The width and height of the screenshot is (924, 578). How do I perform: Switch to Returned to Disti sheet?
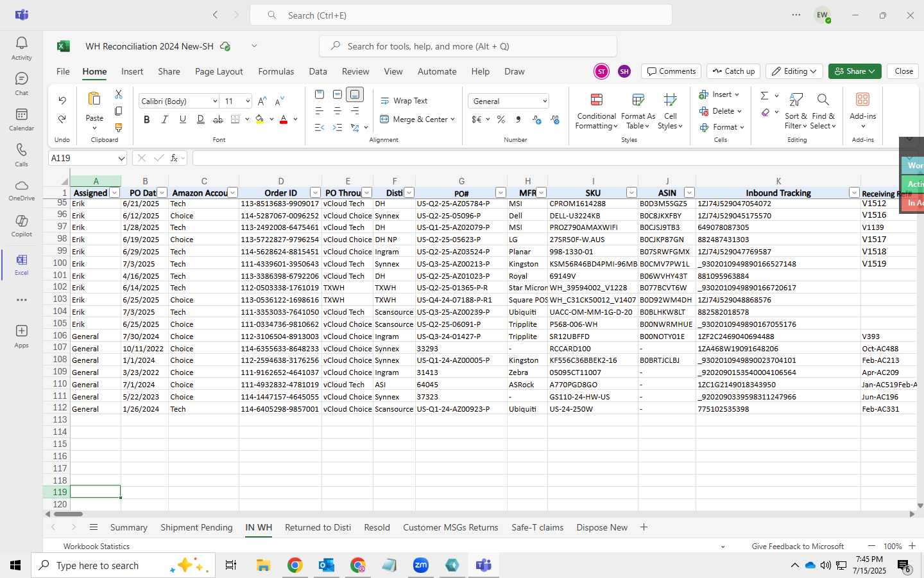pyautogui.click(x=318, y=527)
